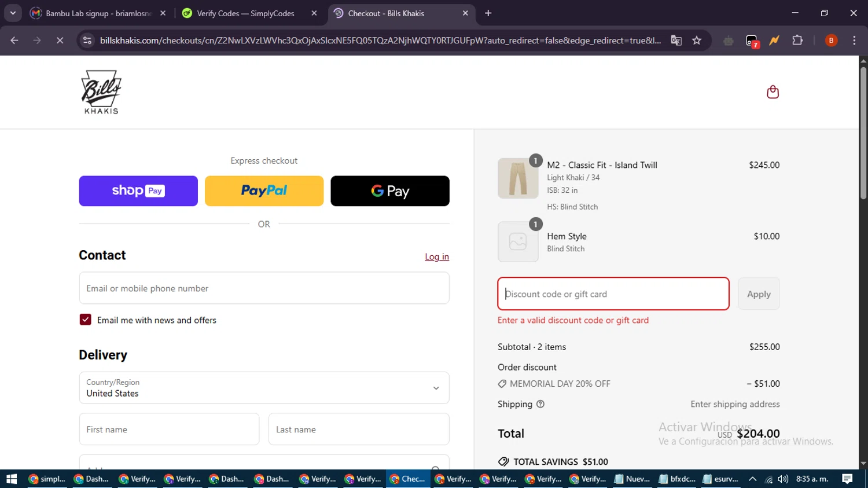Viewport: 868px width, 488px height.
Task: Open the network icon in system tray
Action: [768, 479]
